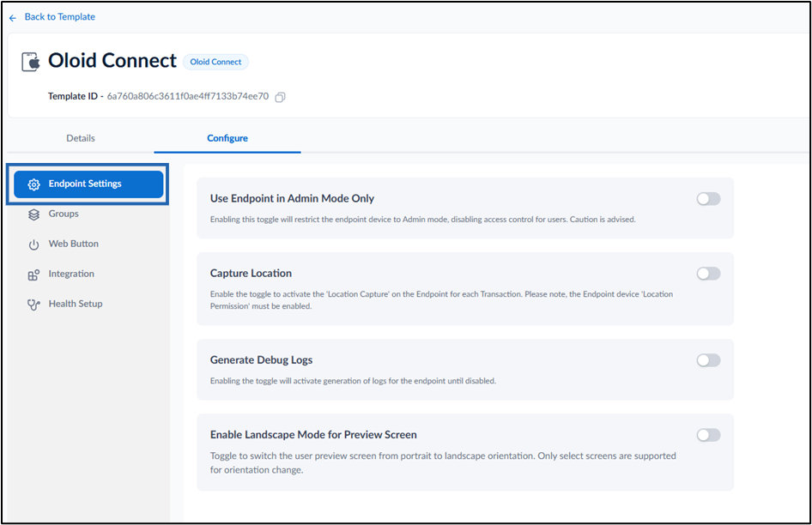Click the Web Button power icon
Screen dimensions: 812x525
click(x=33, y=244)
